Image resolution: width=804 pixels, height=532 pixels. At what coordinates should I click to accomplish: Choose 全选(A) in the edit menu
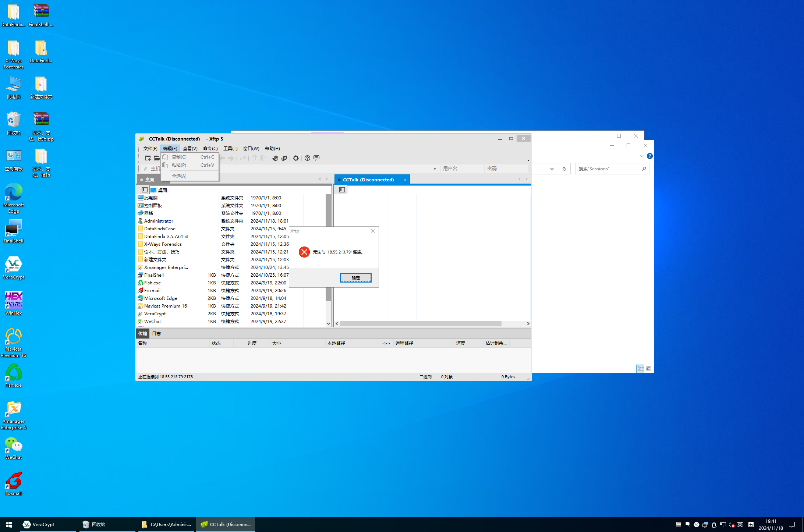pyautogui.click(x=190, y=176)
